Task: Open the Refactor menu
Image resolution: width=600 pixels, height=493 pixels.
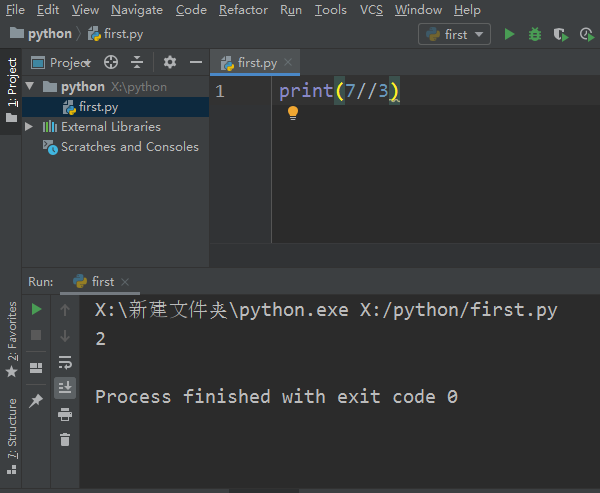Action: pos(243,10)
